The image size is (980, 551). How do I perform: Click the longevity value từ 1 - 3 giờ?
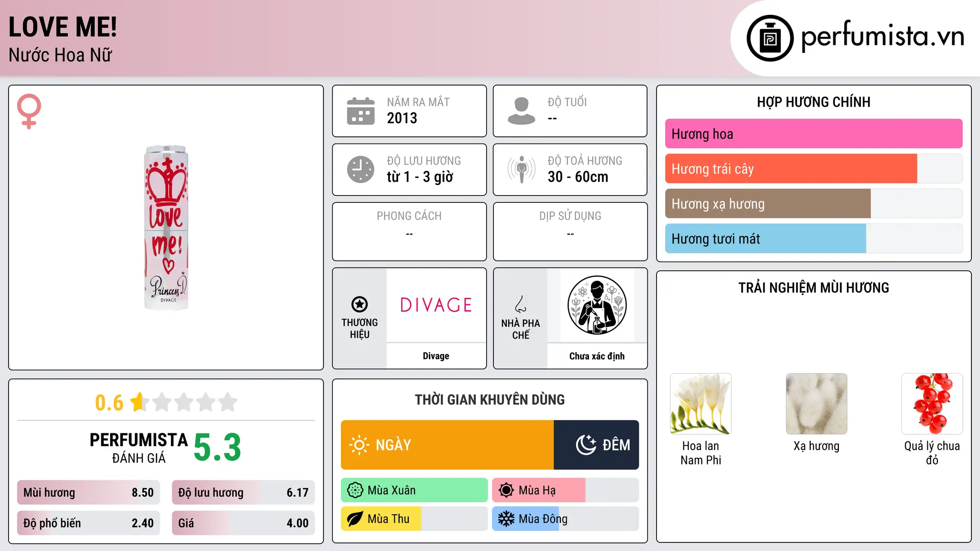(420, 177)
